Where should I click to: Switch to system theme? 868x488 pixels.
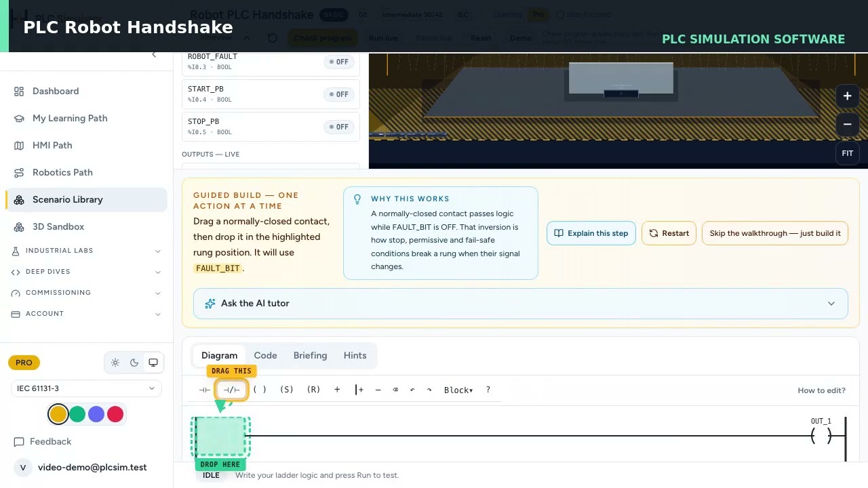pyautogui.click(x=153, y=363)
